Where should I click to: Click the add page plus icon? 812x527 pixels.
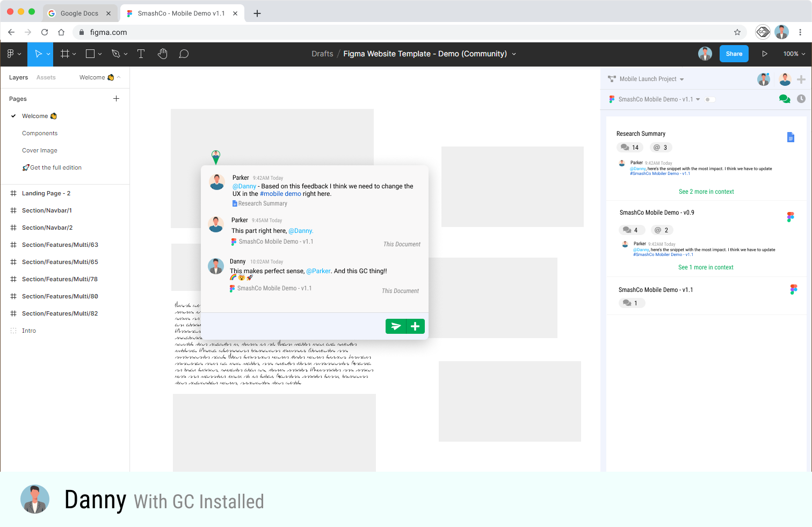pyautogui.click(x=116, y=99)
